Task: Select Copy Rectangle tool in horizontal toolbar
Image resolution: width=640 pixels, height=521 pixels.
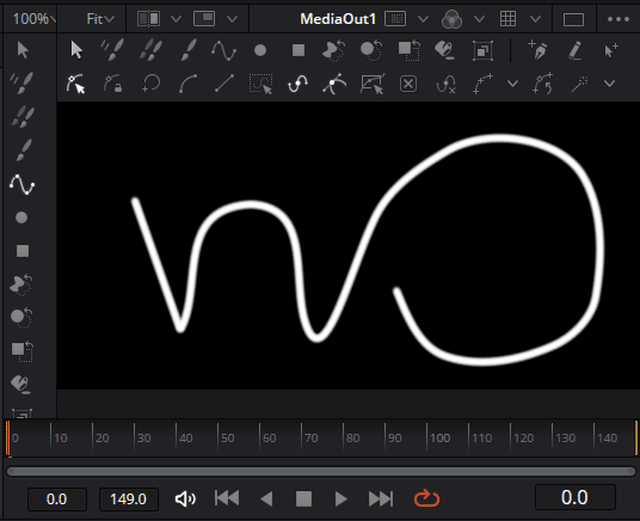Action: coord(409,51)
